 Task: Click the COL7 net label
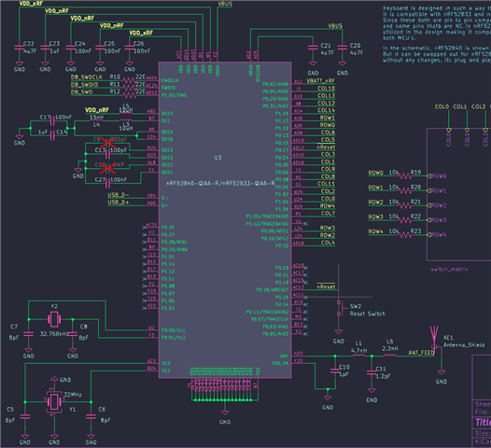(x=328, y=213)
